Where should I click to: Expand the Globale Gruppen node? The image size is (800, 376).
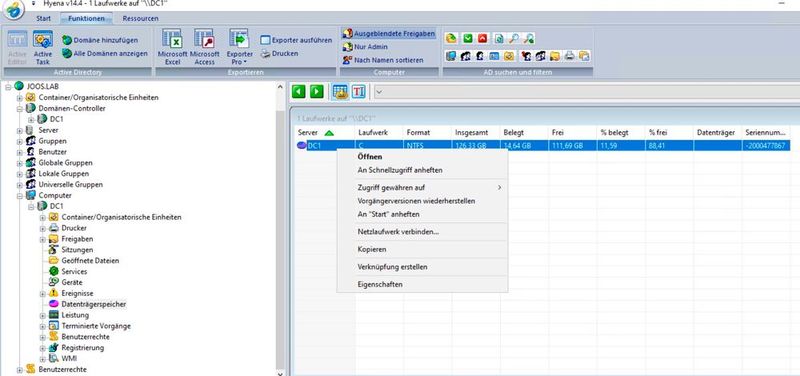tap(19, 163)
